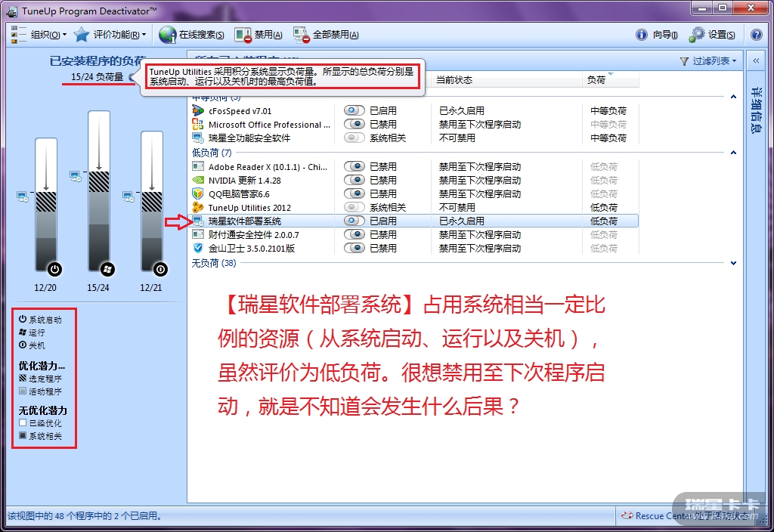The width and height of the screenshot is (774, 532).
Task: Click the Windows logo icon under runtime bar
Action: [x=107, y=270]
